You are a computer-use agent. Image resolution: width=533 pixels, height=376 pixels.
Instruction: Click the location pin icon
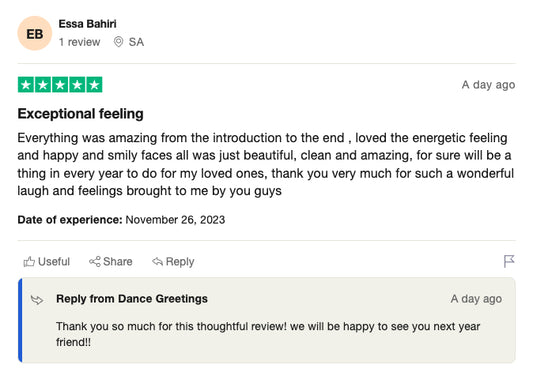point(118,42)
